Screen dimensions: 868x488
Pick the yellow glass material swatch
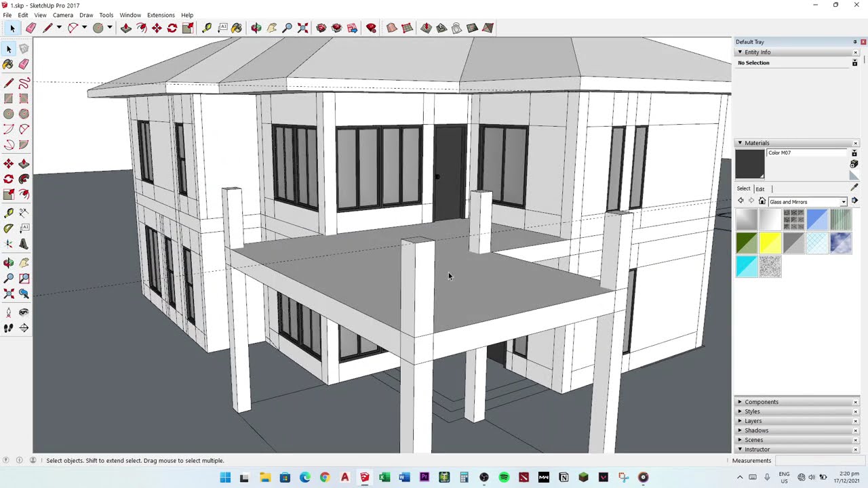[770, 243]
